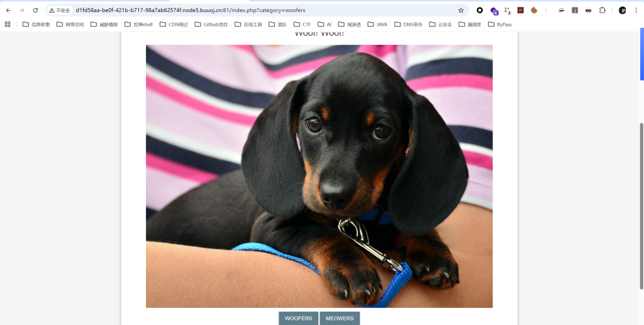Open the cookie extension icon
Viewport: 644px width, 325px height.
(x=534, y=10)
